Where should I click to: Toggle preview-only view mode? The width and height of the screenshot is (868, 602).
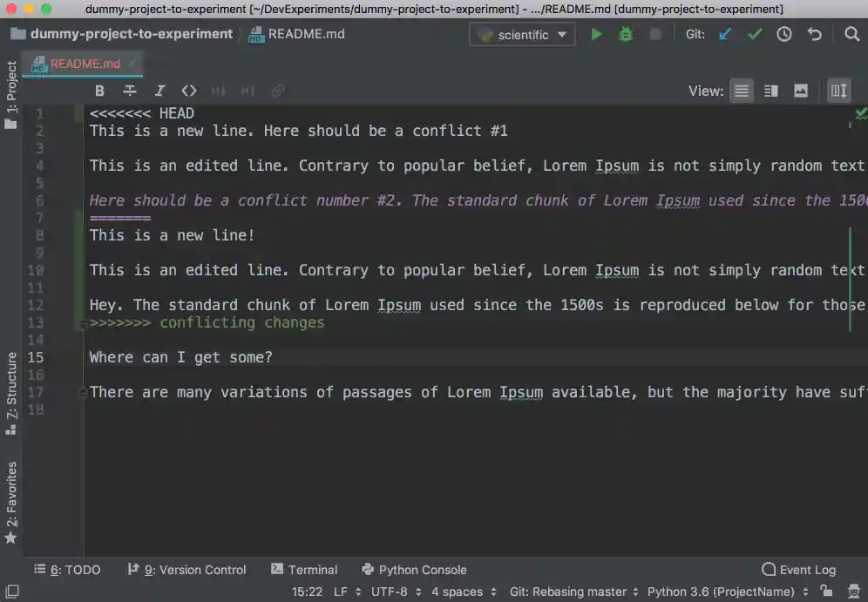click(x=799, y=90)
